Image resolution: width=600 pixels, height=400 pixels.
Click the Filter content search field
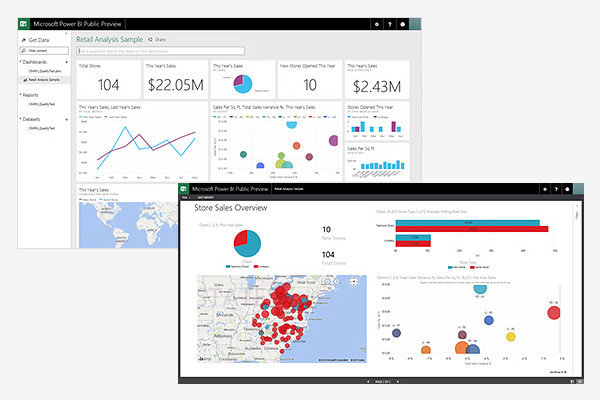point(44,51)
